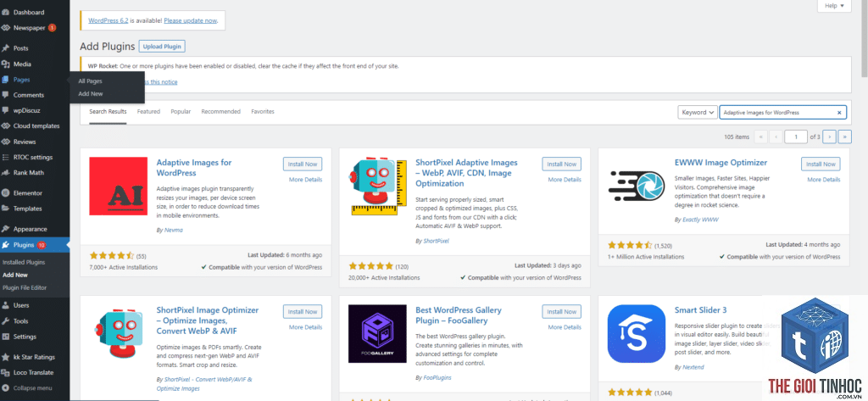
Task: Click the Pages icon in sidebar
Action: coord(6,79)
